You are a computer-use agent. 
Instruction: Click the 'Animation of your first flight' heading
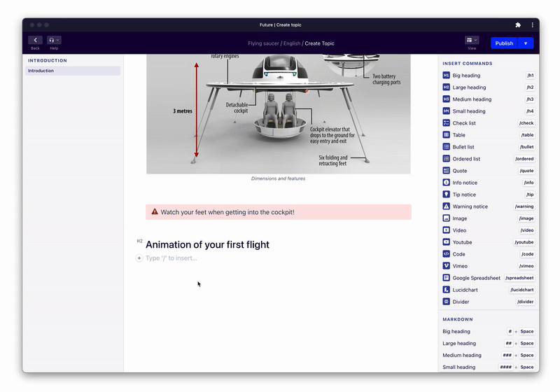[x=207, y=244]
